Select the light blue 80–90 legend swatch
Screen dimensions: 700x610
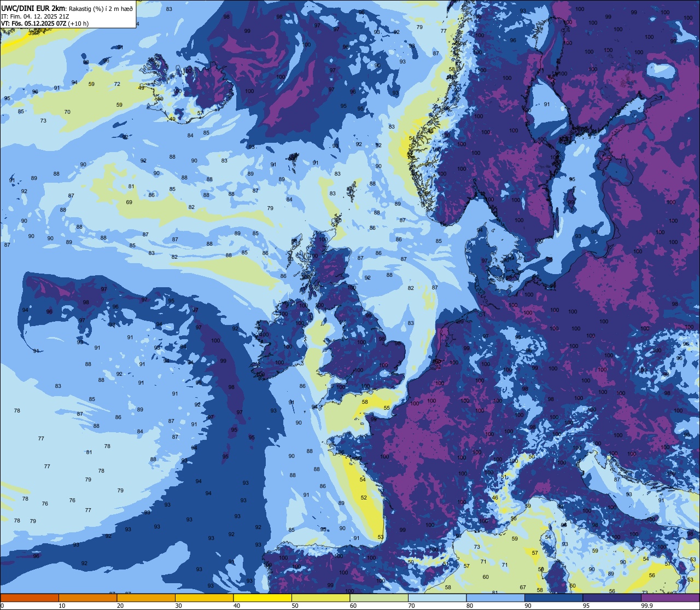coord(495,598)
